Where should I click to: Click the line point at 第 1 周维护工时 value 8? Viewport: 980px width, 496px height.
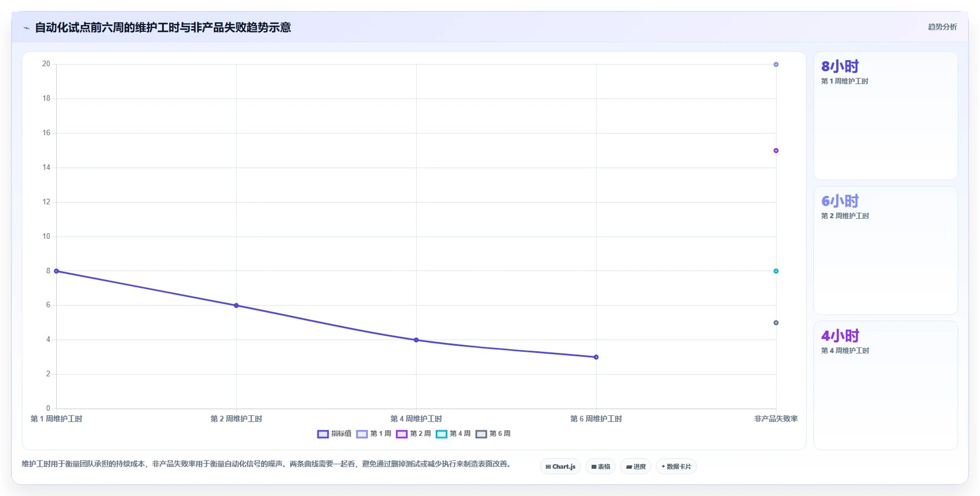coord(56,271)
